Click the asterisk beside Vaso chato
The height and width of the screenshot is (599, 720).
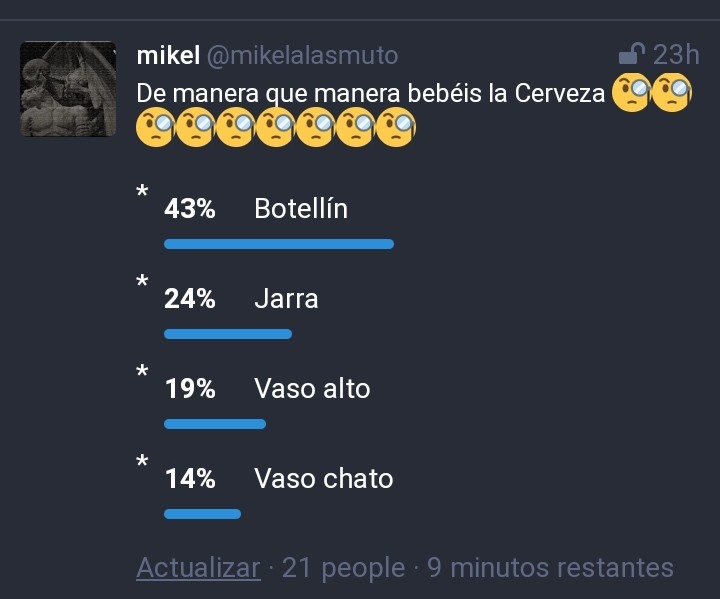click(x=143, y=461)
